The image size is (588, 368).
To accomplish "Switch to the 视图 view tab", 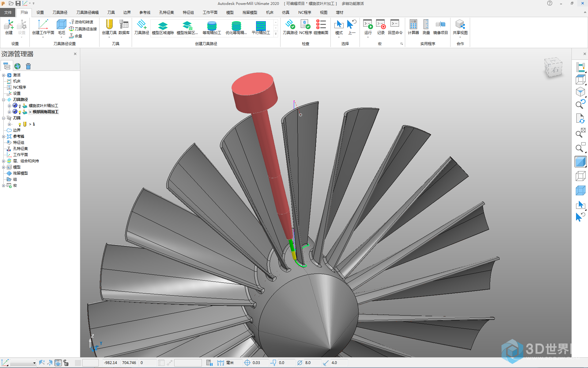I will (324, 12).
